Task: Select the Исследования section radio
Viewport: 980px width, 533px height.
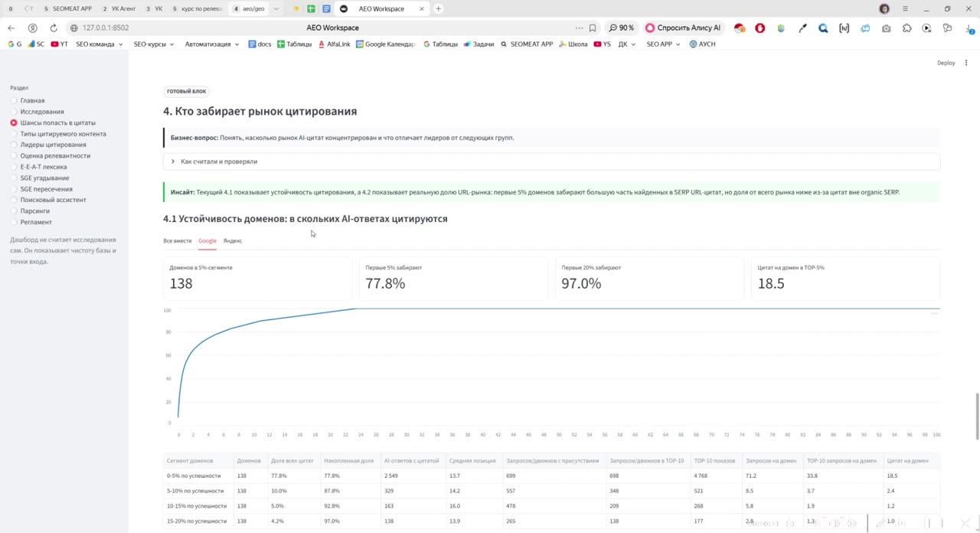Action: (14, 112)
